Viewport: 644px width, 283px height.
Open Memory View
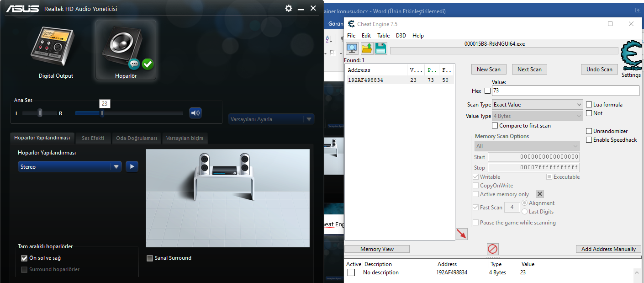(377, 249)
